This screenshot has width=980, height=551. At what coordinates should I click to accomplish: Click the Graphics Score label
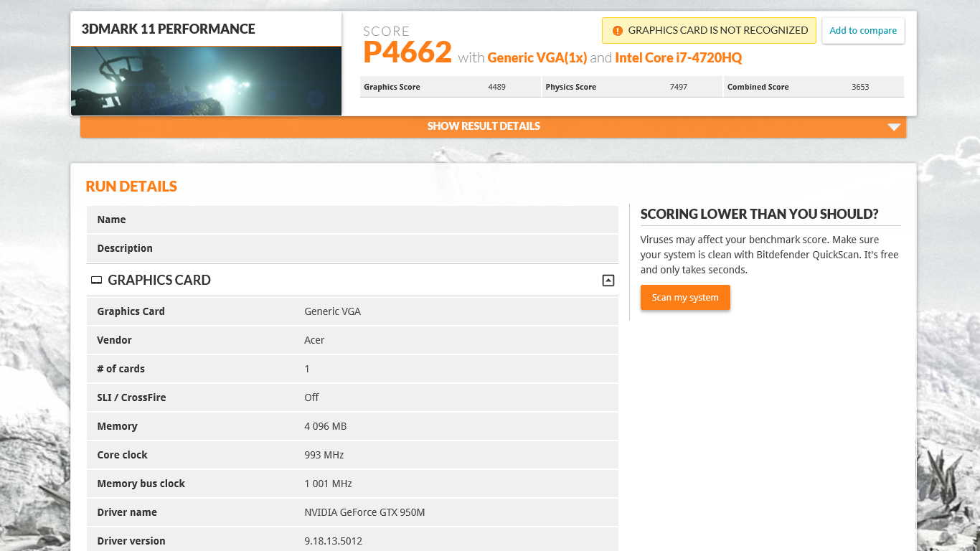pyautogui.click(x=392, y=87)
